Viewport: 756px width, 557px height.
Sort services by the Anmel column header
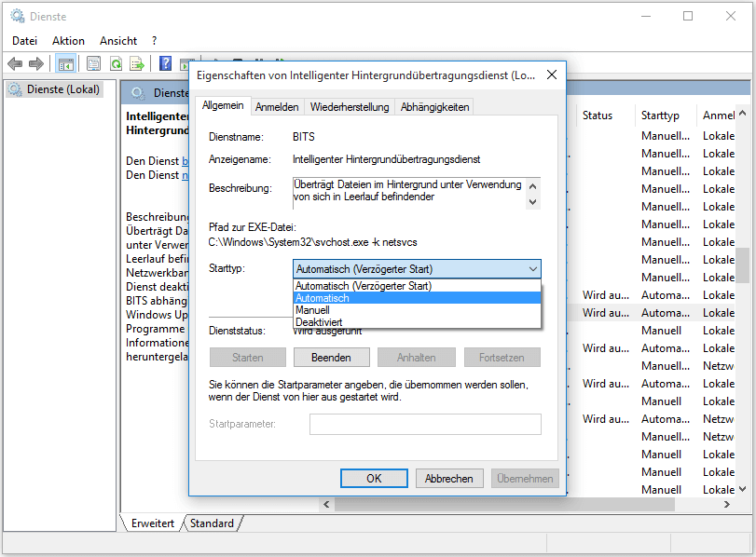(x=718, y=115)
